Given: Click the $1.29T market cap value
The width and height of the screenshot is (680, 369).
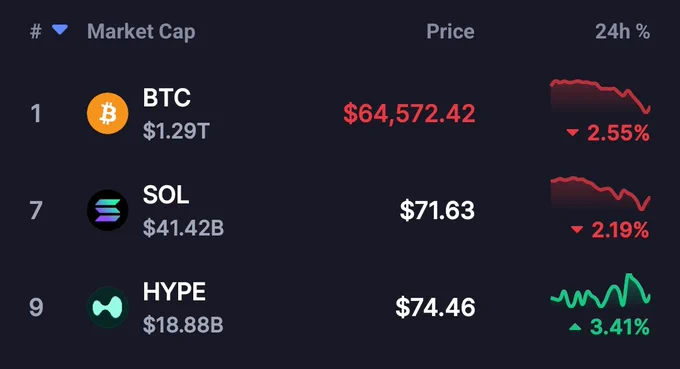Looking at the screenshot, I should click(x=176, y=131).
